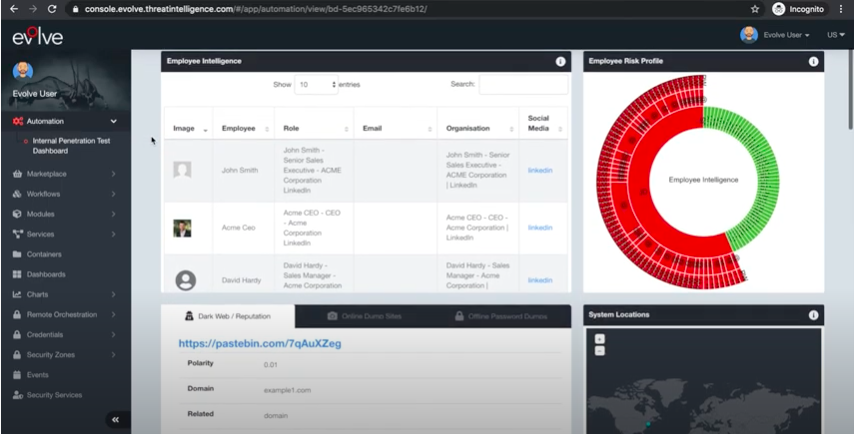Click the Remote Orchestration lock icon
The width and height of the screenshot is (854, 434).
tap(17, 314)
